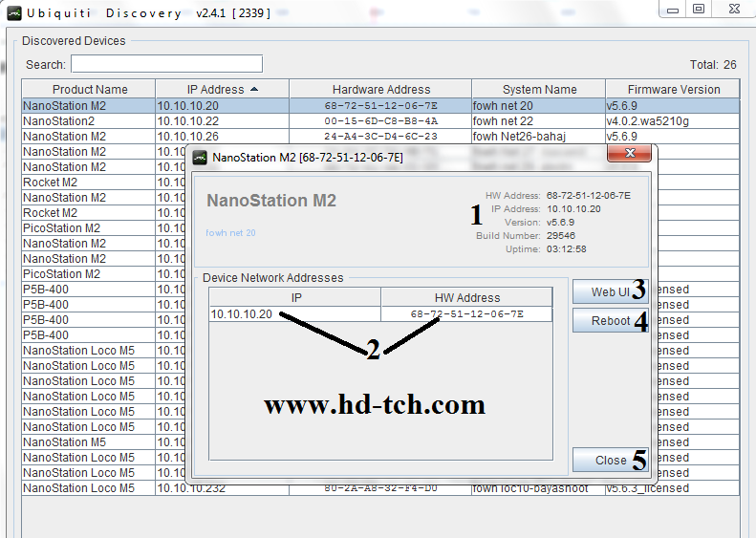Close the NanoStation M2 details dialog
Viewport: 756px width, 538px height.
pos(610,460)
